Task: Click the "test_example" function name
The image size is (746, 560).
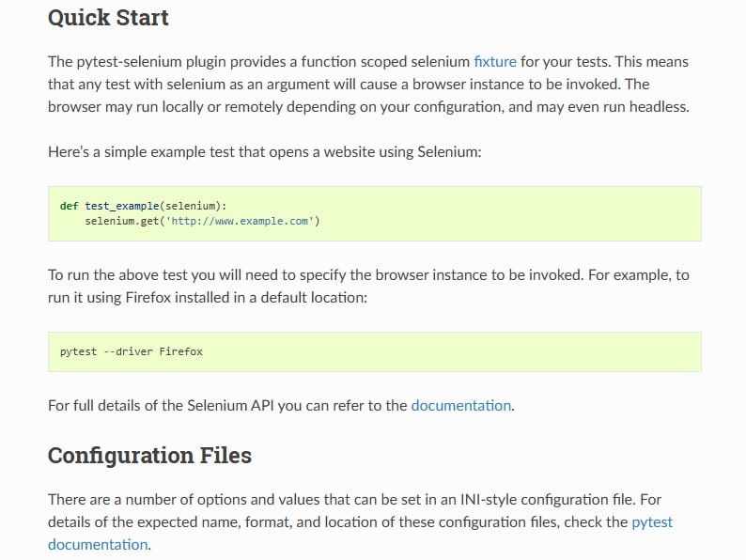Action: pos(122,206)
